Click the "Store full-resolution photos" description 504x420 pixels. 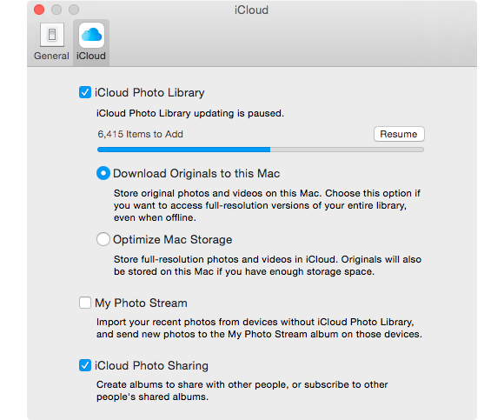coord(268,265)
